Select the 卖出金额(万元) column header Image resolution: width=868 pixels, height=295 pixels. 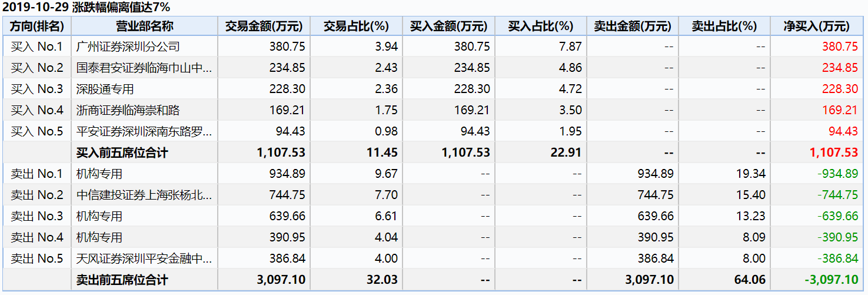click(x=633, y=26)
